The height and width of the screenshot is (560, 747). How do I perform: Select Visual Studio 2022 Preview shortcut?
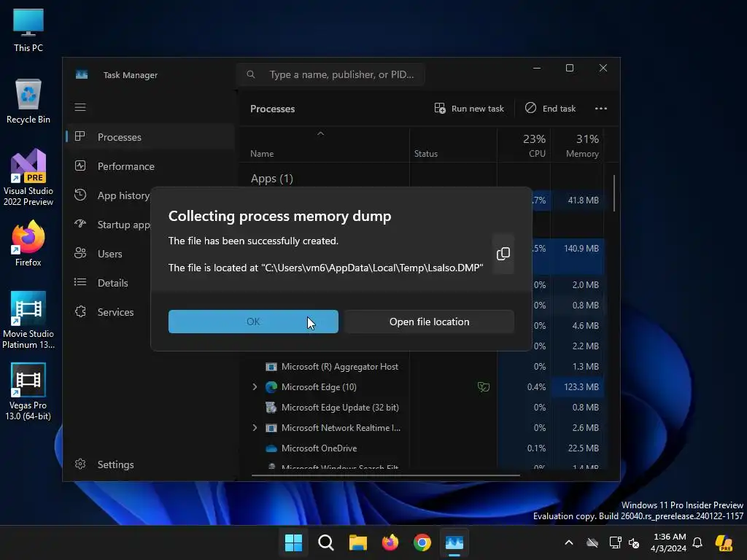click(28, 178)
